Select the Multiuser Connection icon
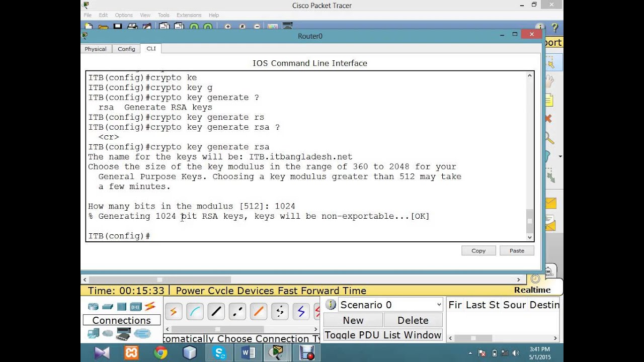The image size is (644, 362). [x=142, y=333]
